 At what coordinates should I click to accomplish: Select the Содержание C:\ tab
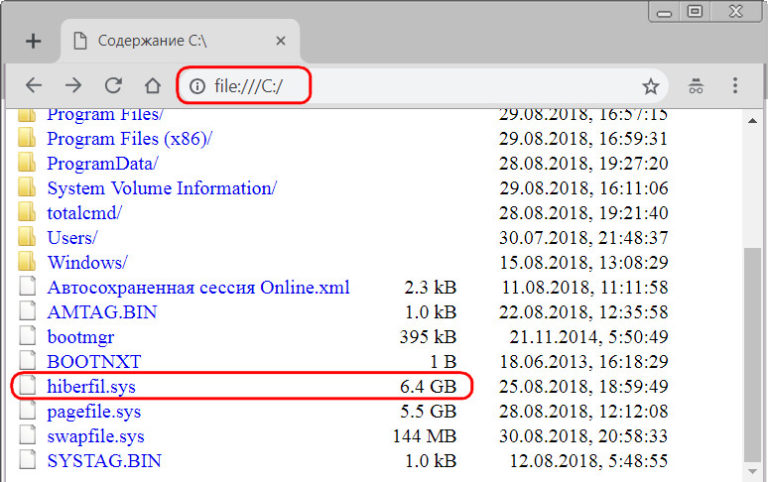coord(180,41)
